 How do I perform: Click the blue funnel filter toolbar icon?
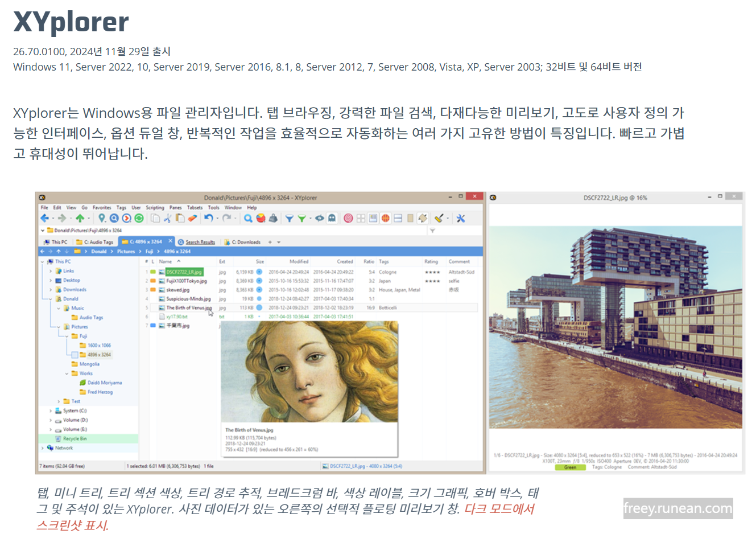click(289, 219)
